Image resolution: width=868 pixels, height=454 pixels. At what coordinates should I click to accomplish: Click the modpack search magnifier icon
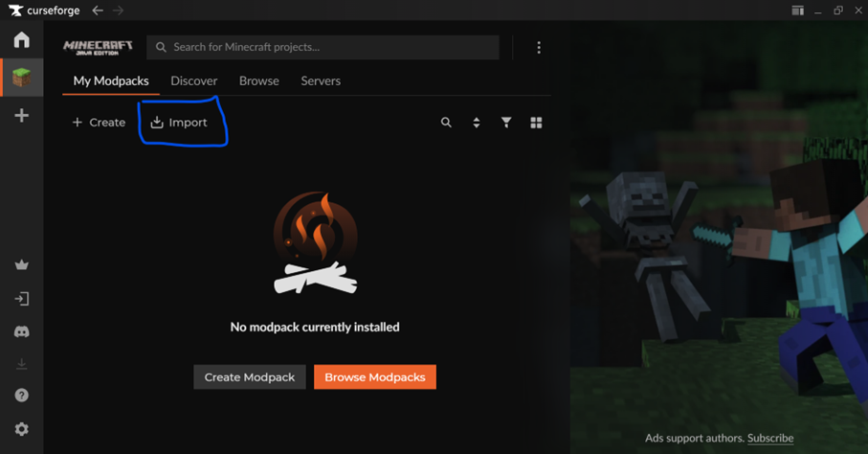point(446,123)
